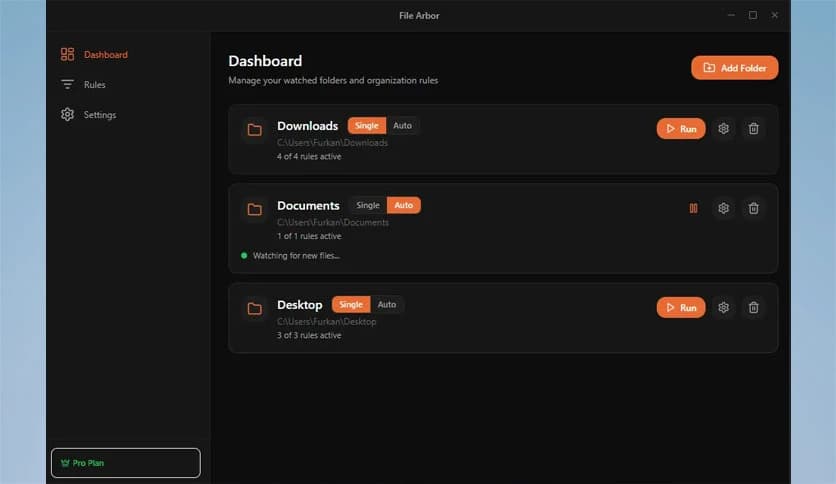Set Desktop folder to Single mode
836x484 pixels.
pos(351,304)
